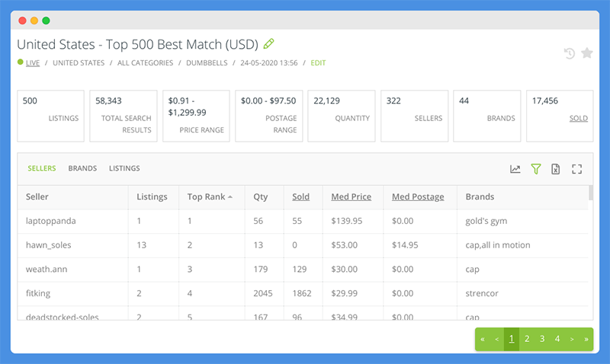The width and height of the screenshot is (610, 364).
Task: Expand table with fullscreen icon
Action: [577, 169]
